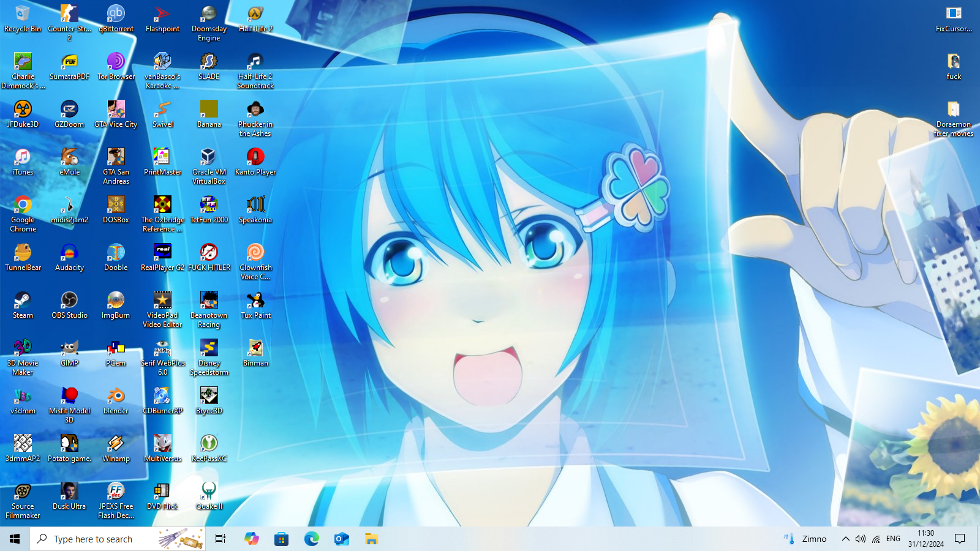Open the Recycle Bin desktop icon
Screen dimensions: 980x551
[x=23, y=19]
